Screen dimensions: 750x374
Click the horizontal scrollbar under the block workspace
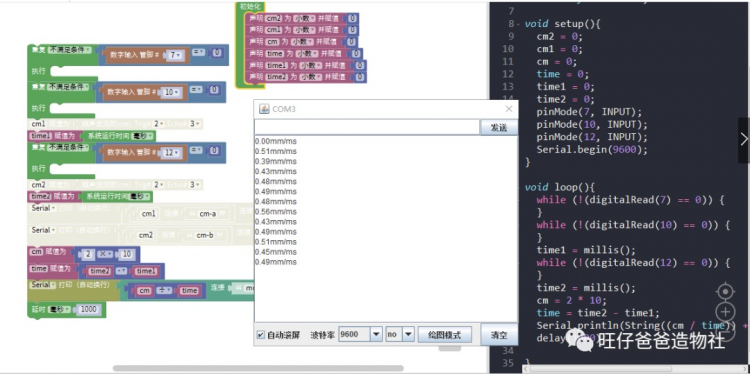(258, 368)
